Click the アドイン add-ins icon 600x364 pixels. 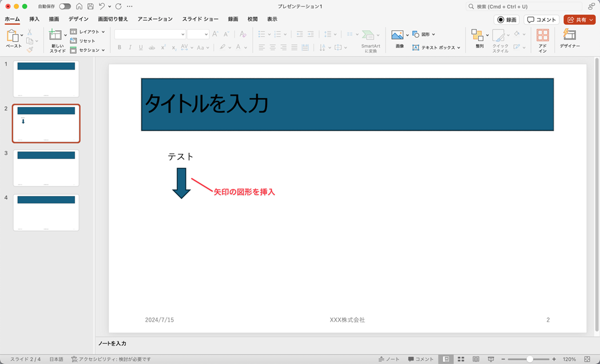coord(542,35)
